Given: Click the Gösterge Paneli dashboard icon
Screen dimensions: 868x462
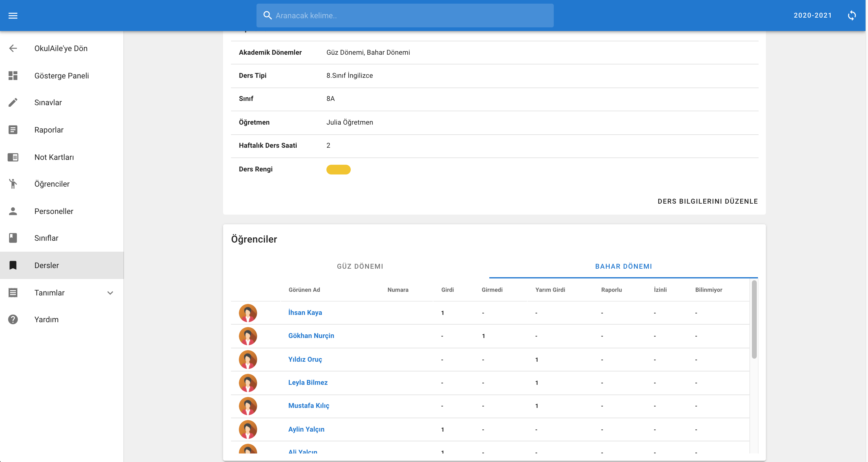Looking at the screenshot, I should click(x=13, y=75).
